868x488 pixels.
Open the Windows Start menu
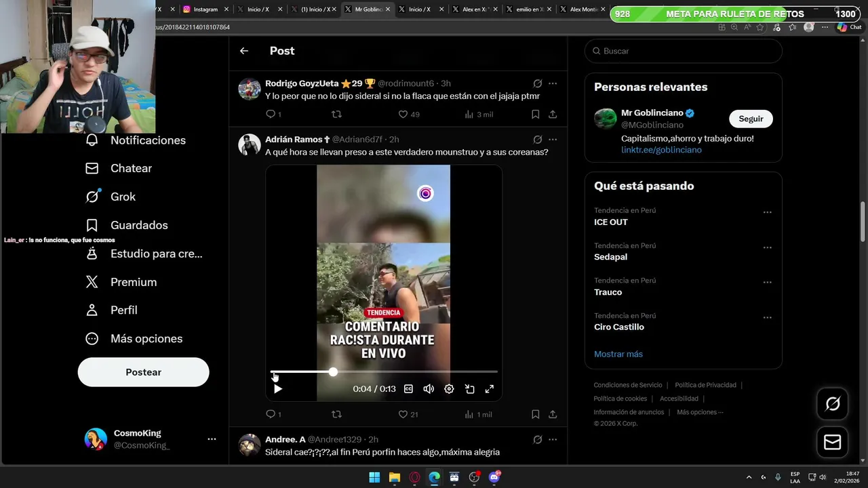tap(374, 477)
